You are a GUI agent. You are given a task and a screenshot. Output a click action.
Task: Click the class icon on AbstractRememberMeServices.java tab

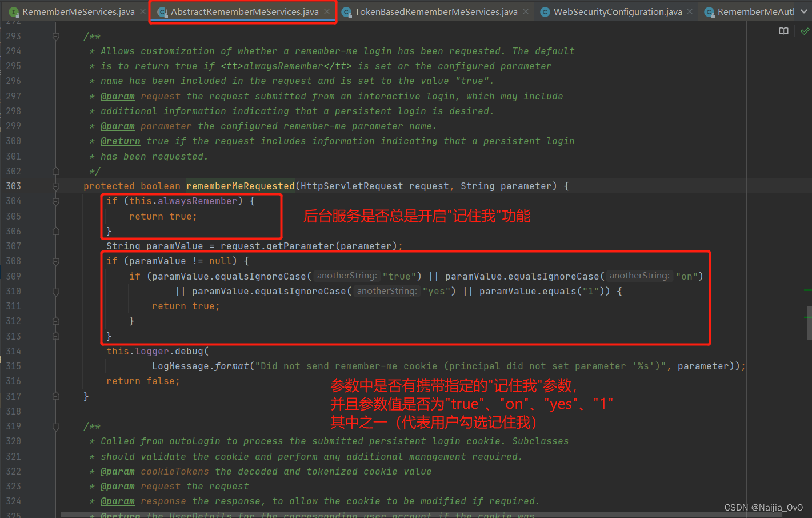coord(162,12)
